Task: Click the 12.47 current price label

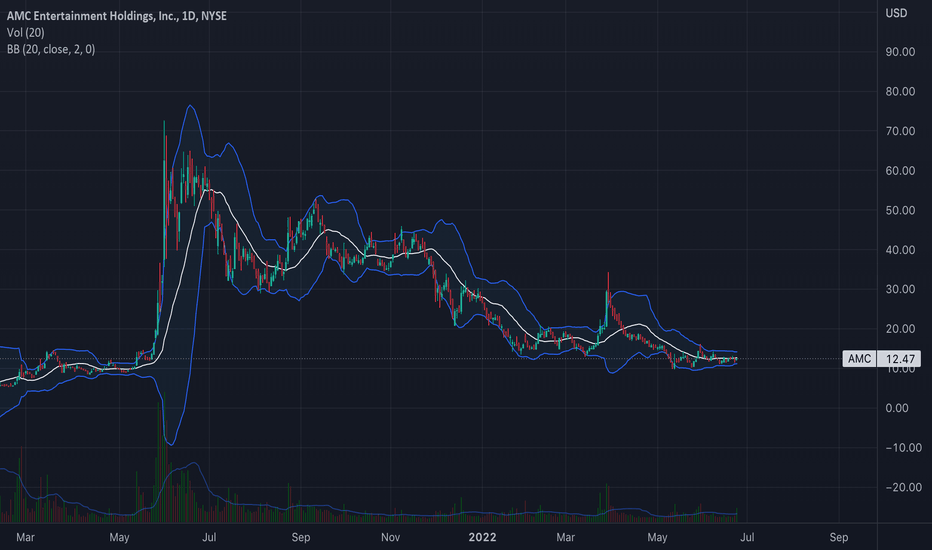Action: 900,359
